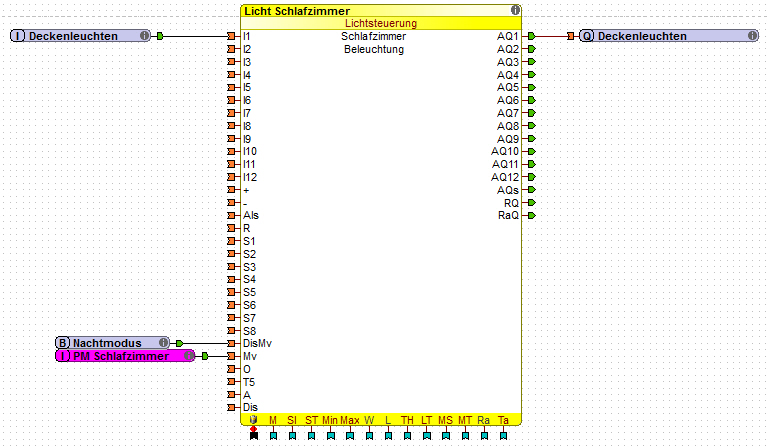Select the S1 scene input connector
Viewport: 767px width, 447px height.
(231, 241)
